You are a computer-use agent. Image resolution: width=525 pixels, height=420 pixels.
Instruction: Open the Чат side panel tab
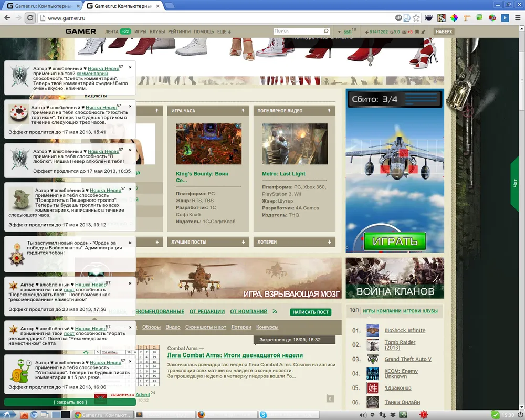515,183
